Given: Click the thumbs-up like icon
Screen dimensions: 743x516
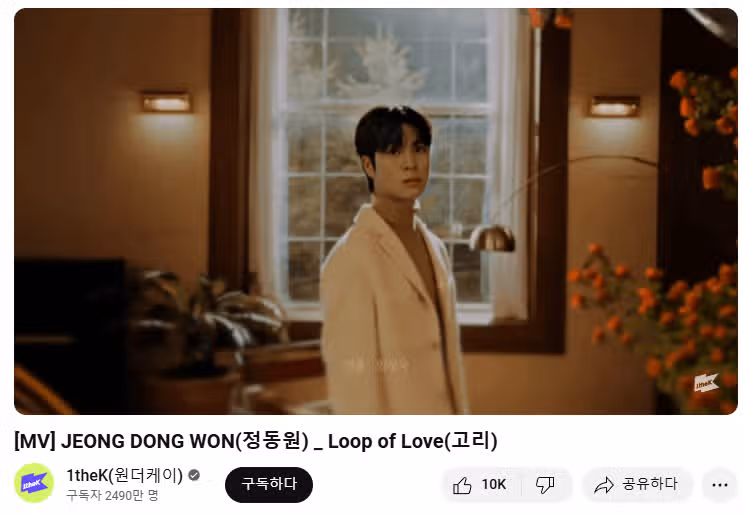Looking at the screenshot, I should [462, 485].
